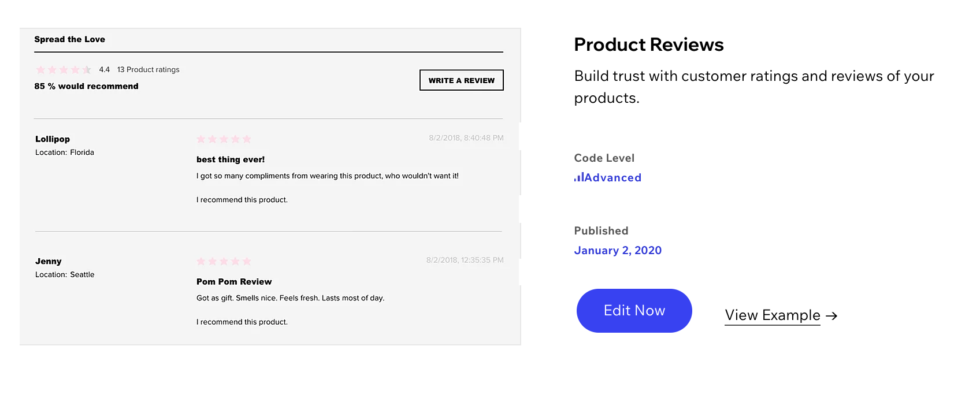This screenshot has height=402, width=980.
Task: Select reviewer name Jenny
Action: pos(49,262)
